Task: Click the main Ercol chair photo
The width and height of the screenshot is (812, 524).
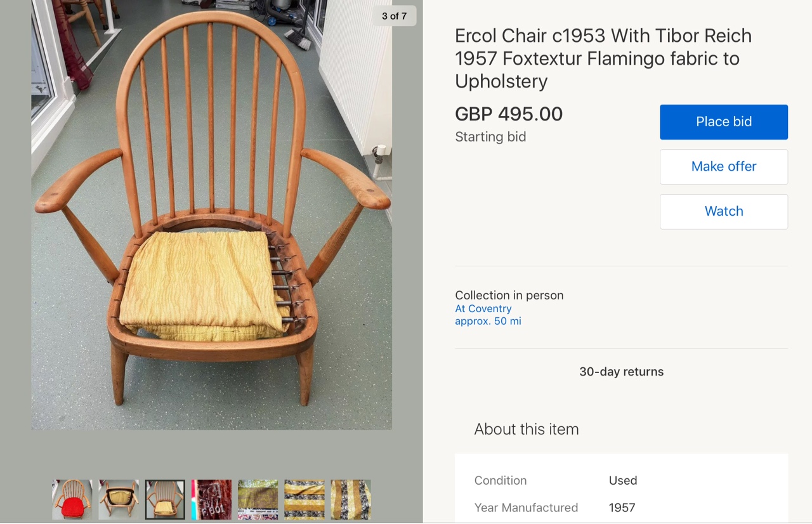Action: click(211, 215)
